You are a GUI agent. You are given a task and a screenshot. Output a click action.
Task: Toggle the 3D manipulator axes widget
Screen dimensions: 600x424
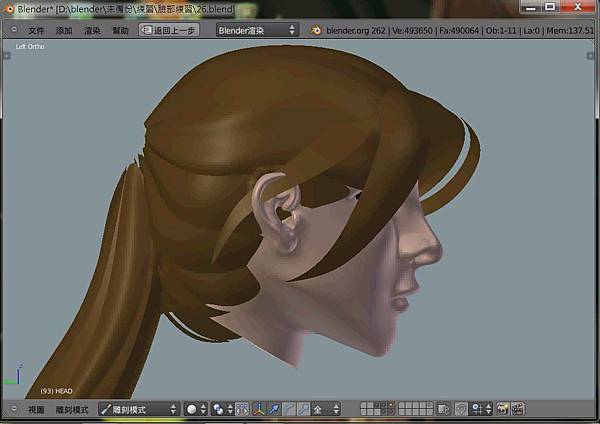(257, 409)
